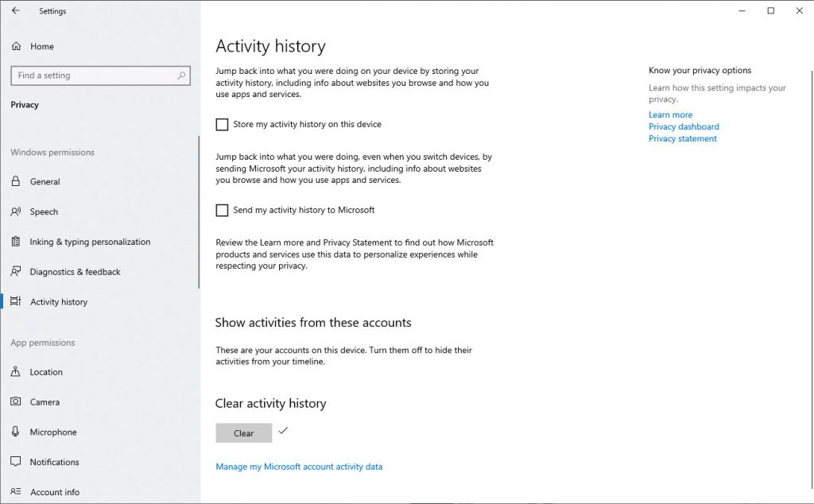Open the Notifications speech-bubble icon
The height and width of the screenshot is (504, 814).
click(16, 461)
